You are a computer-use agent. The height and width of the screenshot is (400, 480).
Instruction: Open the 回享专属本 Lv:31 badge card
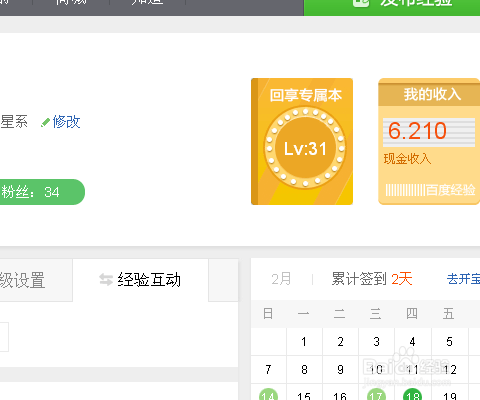(x=302, y=141)
